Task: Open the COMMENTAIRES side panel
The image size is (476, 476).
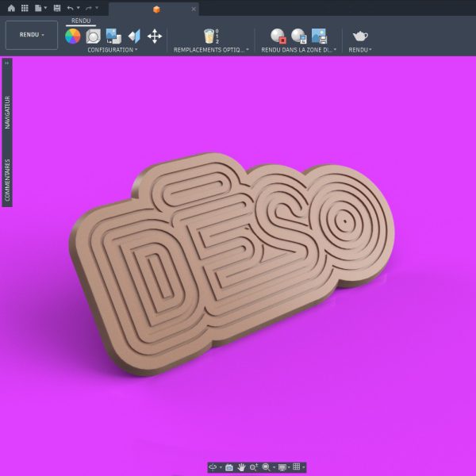Action: tap(7, 180)
